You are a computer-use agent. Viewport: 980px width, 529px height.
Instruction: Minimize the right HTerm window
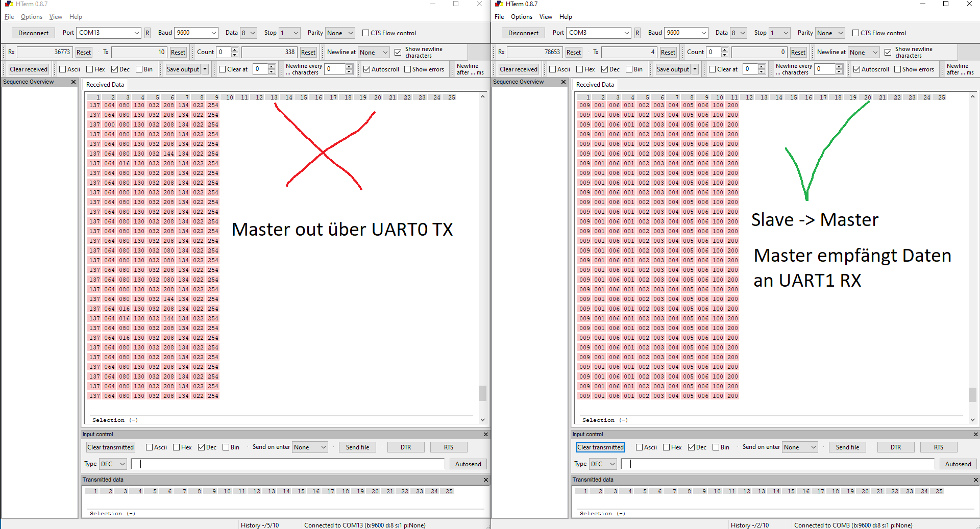click(922, 4)
